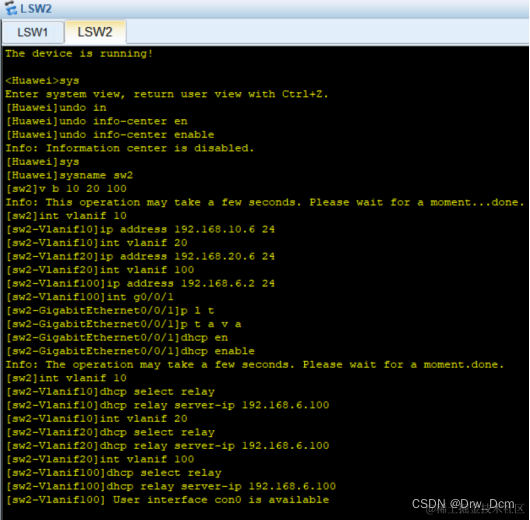Screen dimensions: 530x520
Task: Click Vlanif20 'dhcp relay server-ip 192.168.6.100' line
Action: (167, 446)
